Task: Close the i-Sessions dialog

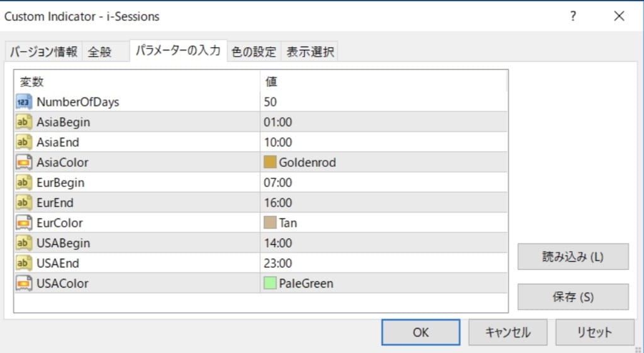Action: pyautogui.click(x=619, y=16)
